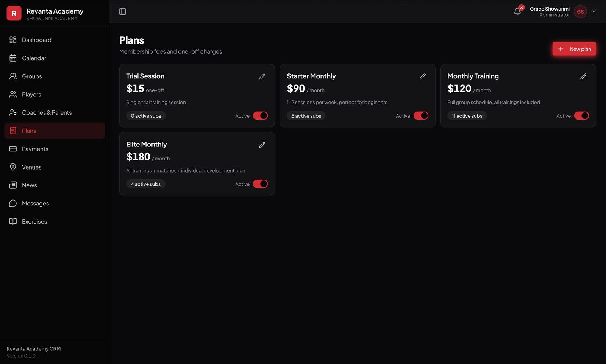Click the Starter Monthly card title
Viewport: 606px width, 364px height.
[311, 76]
